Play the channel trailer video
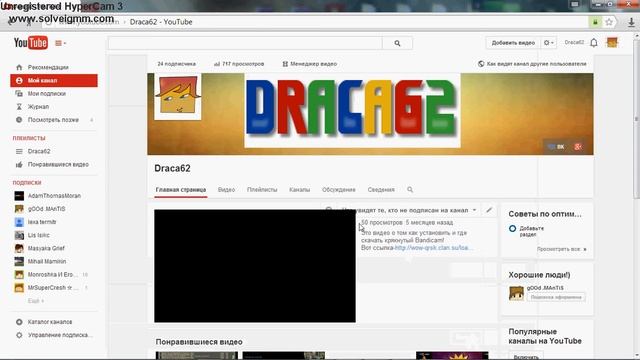The image size is (640, 360). click(255, 266)
